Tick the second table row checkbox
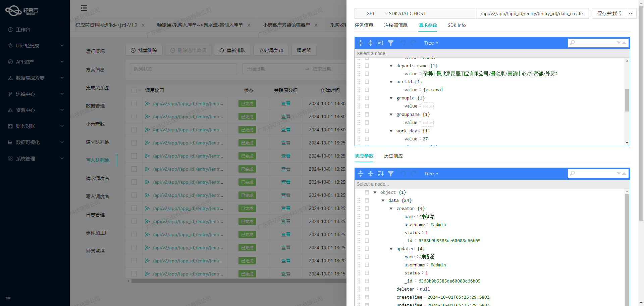 tap(134, 117)
